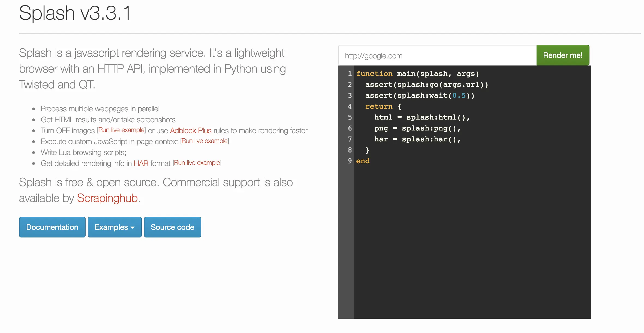The width and height of the screenshot is (644, 333).
Task: Run live example for custom JavaScript
Action: tap(205, 141)
